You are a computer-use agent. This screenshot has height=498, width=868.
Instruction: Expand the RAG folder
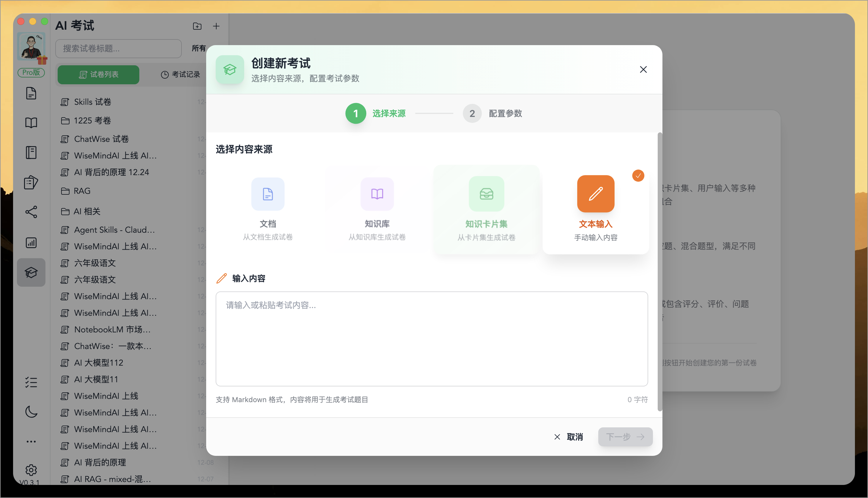click(82, 191)
